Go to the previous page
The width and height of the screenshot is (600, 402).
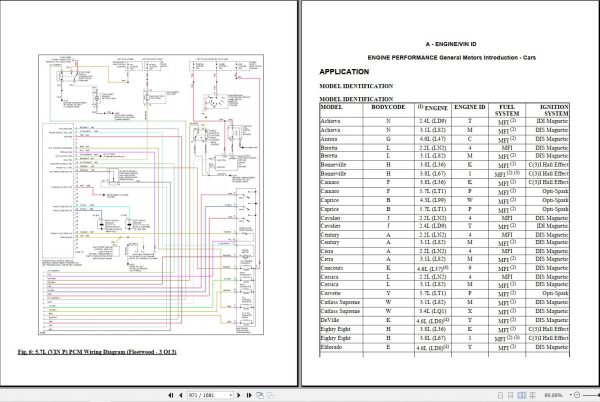tap(181, 395)
